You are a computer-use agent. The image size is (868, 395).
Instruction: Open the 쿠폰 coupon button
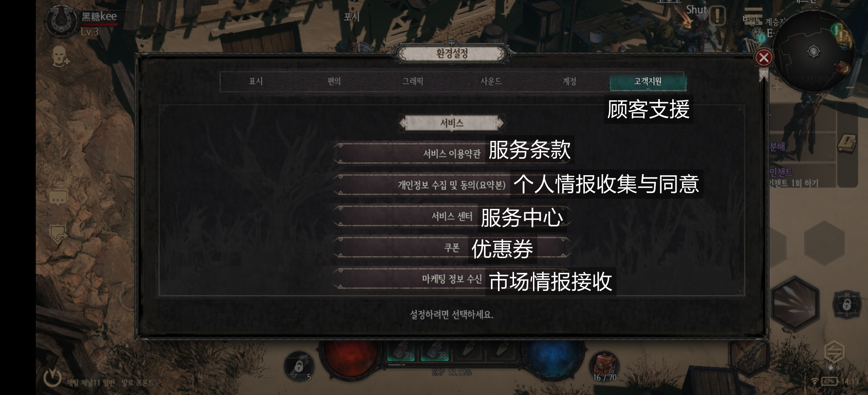452,248
